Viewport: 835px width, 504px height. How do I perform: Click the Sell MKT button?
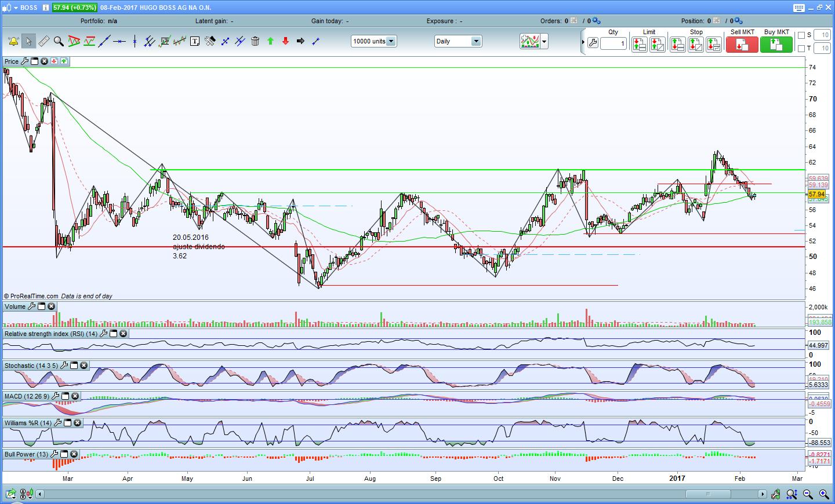[742, 45]
